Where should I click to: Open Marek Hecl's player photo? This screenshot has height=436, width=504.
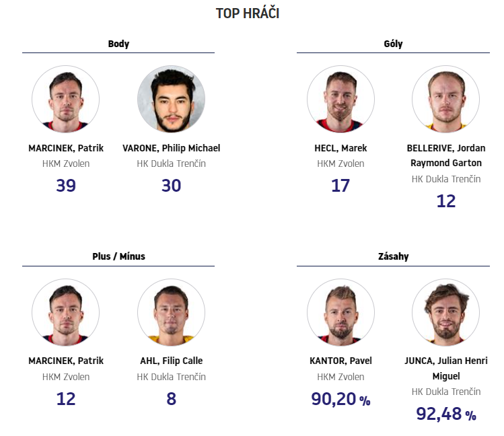click(x=340, y=99)
